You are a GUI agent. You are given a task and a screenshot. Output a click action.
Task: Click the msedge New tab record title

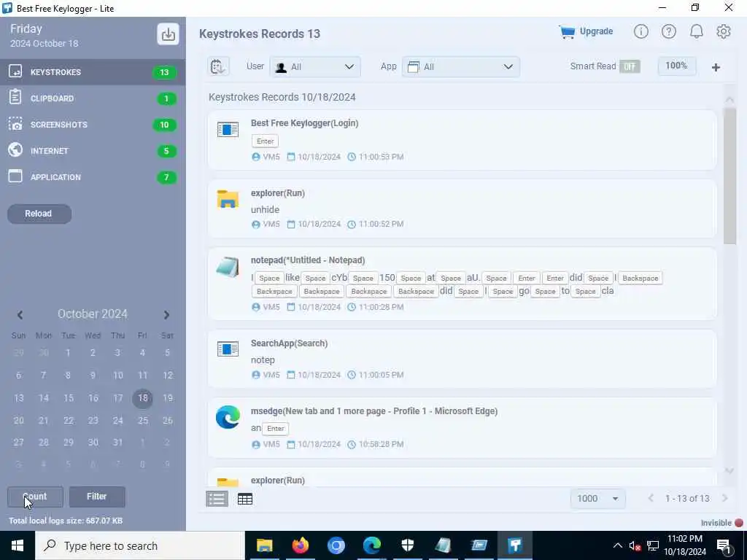pyautogui.click(x=374, y=411)
